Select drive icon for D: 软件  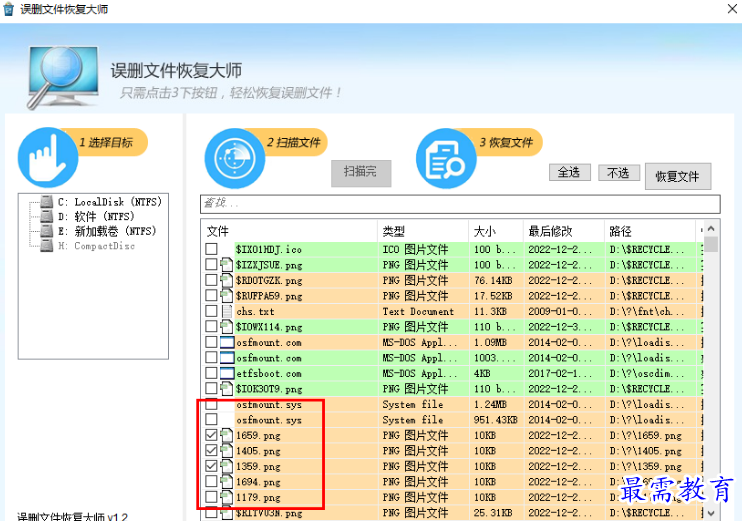(47, 216)
